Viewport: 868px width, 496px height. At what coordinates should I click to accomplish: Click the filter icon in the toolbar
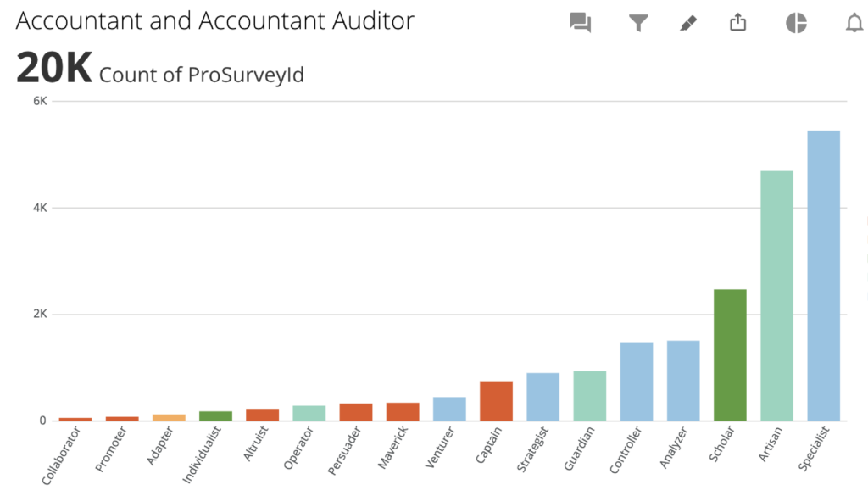(x=638, y=23)
